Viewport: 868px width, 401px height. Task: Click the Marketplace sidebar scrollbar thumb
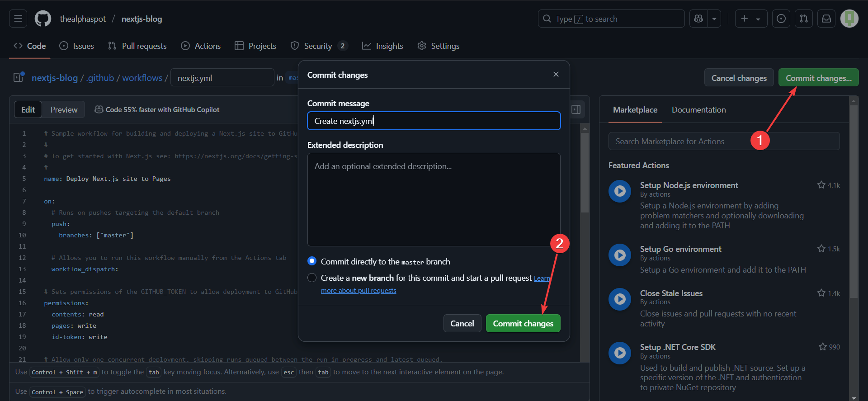click(x=854, y=201)
